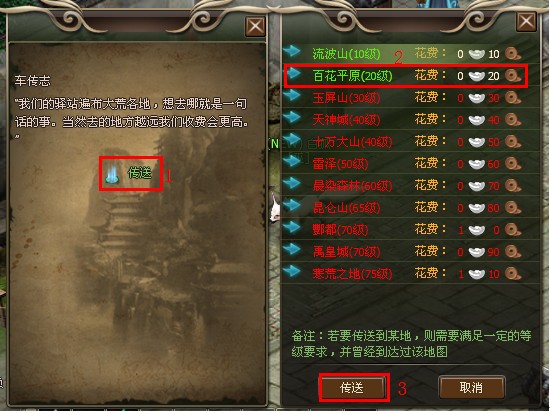Click the blue arrow beside 昆仑山(65级)
The width and height of the screenshot is (550, 413).
pyautogui.click(x=292, y=205)
